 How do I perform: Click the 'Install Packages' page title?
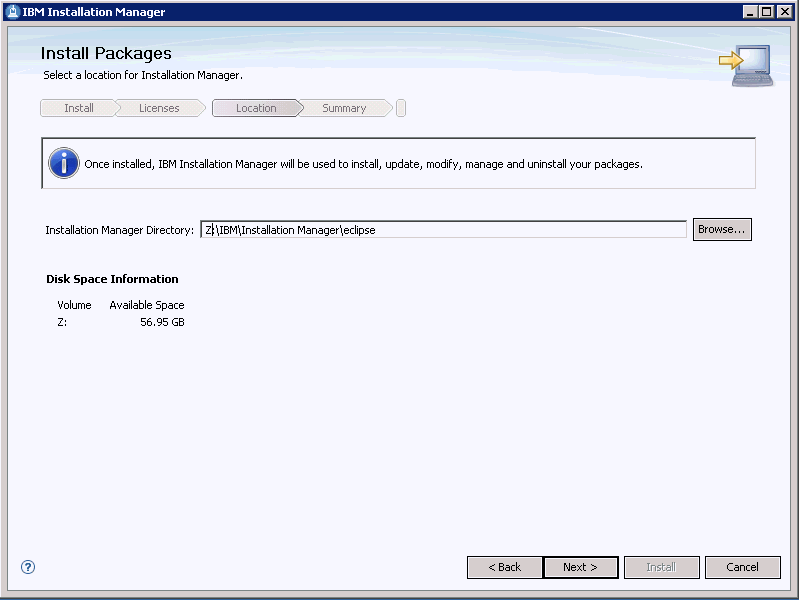click(x=106, y=53)
